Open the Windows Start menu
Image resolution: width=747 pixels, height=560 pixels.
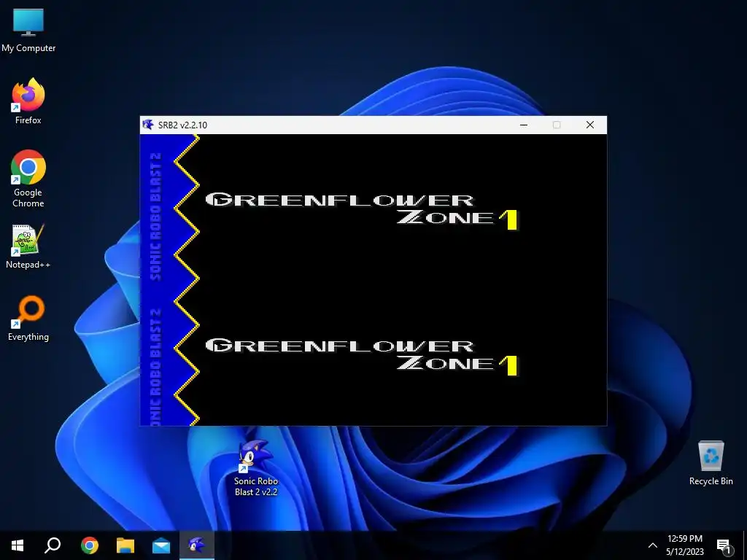pyautogui.click(x=18, y=545)
